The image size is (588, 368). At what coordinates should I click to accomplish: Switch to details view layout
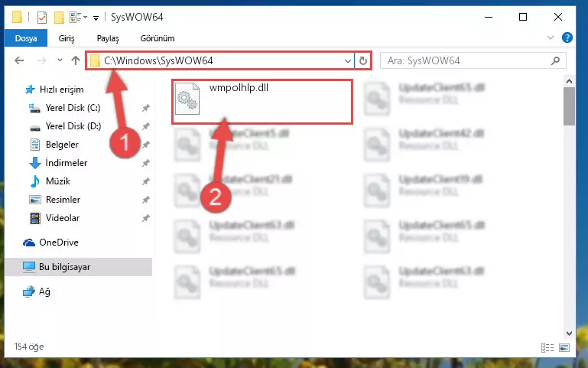547,348
